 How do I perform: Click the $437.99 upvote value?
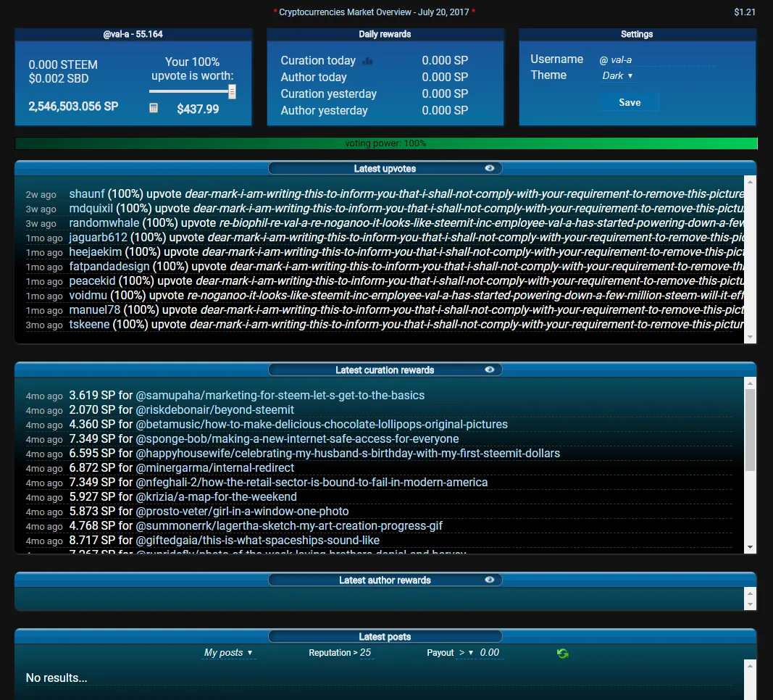point(198,109)
